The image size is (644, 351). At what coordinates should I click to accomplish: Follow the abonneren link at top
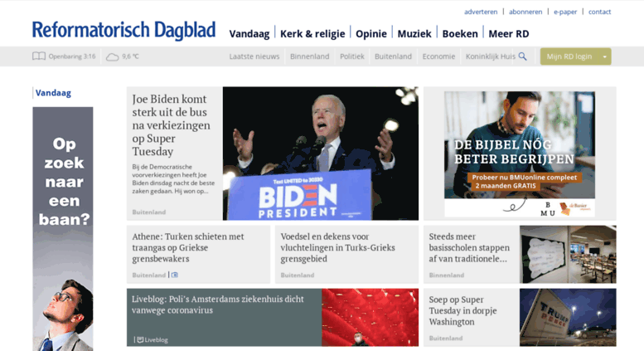525,12
